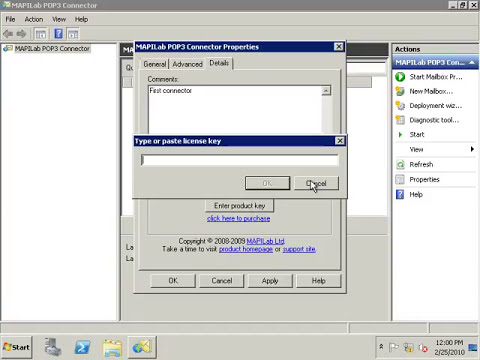Click Start Mailbox Pr... action icon
Viewport: 480px width, 360px height.
tap(400, 77)
